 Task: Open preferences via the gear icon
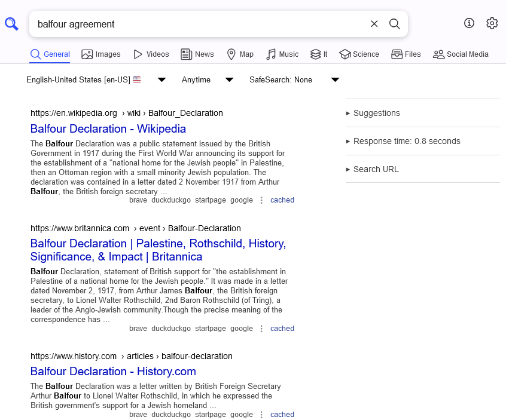click(492, 23)
